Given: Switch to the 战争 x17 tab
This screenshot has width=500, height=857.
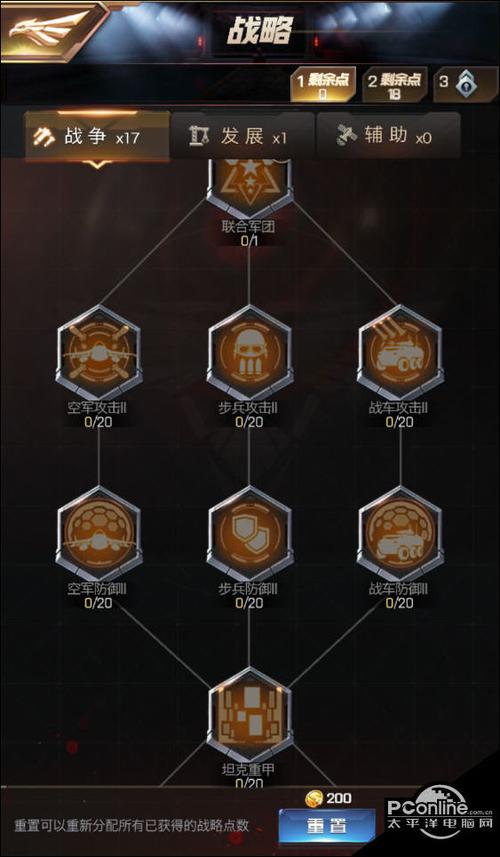Looking at the screenshot, I should point(97,137).
